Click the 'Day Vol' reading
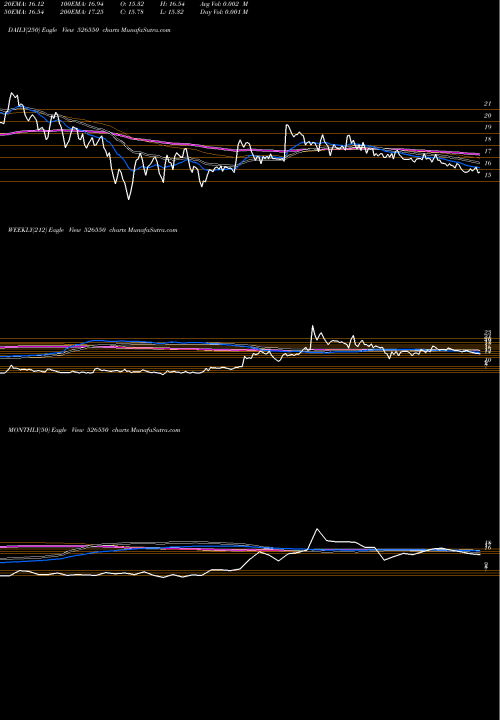Image resolution: width=500 pixels, height=720 pixels. [x=224, y=12]
